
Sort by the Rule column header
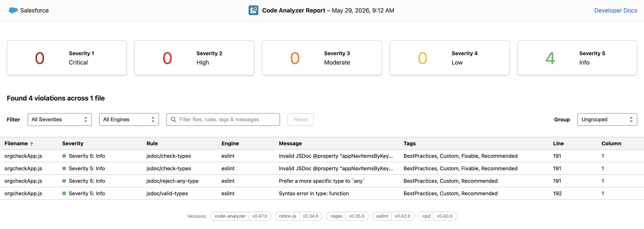click(x=152, y=143)
